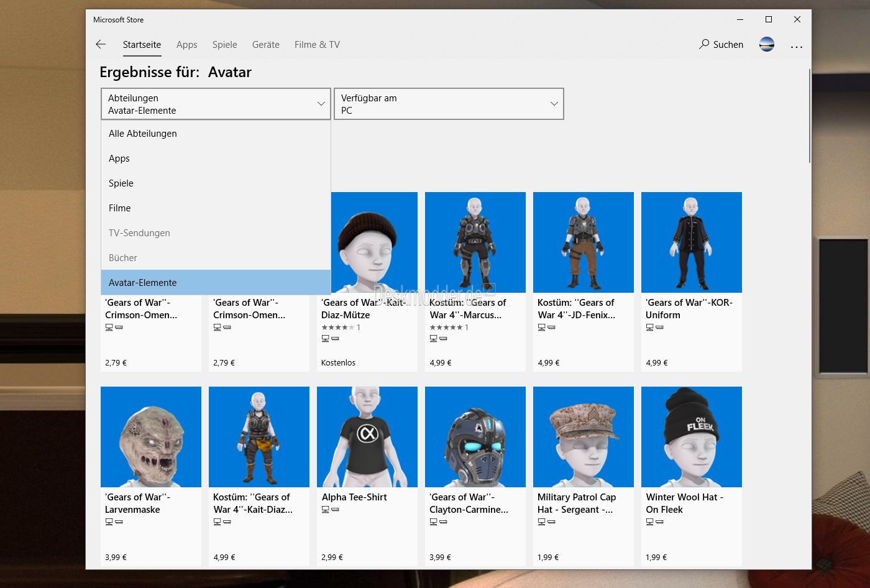
Task: Click the Suchen search label
Action: tap(728, 45)
